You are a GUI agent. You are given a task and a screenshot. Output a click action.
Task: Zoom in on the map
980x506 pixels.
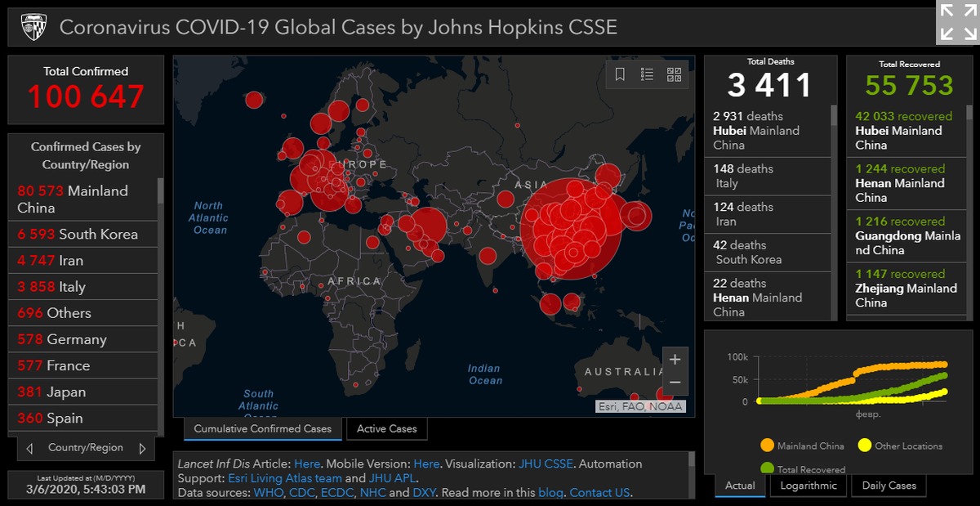pos(675,360)
